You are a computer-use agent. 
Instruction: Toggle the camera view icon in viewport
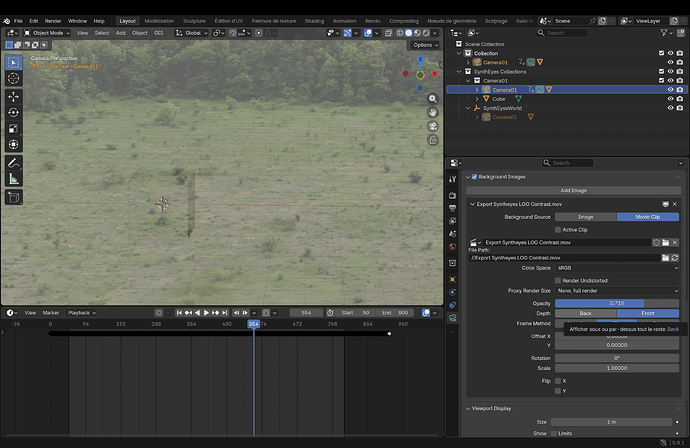click(433, 126)
